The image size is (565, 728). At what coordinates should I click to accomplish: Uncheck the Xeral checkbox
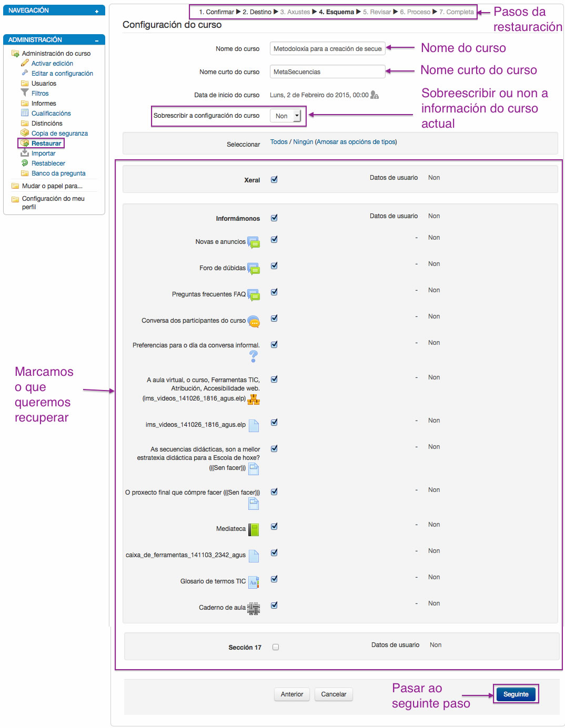pos(274,179)
